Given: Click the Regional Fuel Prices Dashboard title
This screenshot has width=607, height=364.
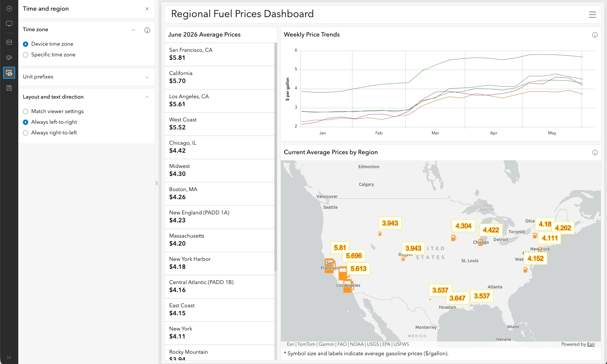Looking at the screenshot, I should [x=242, y=14].
